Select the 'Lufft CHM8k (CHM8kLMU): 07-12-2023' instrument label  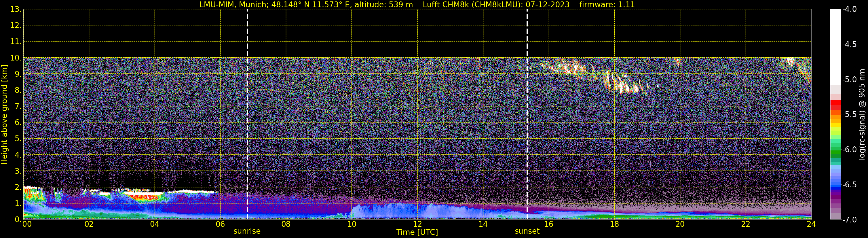496,5
